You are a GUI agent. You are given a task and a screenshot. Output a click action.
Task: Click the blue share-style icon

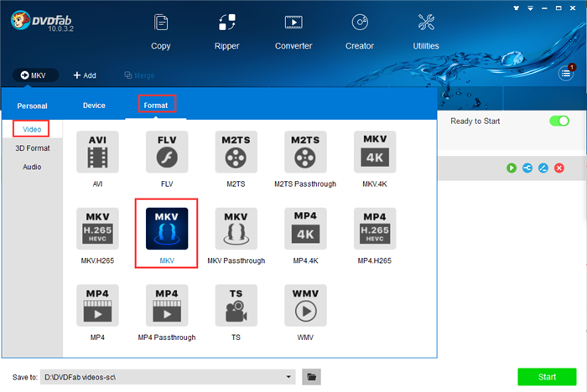527,168
